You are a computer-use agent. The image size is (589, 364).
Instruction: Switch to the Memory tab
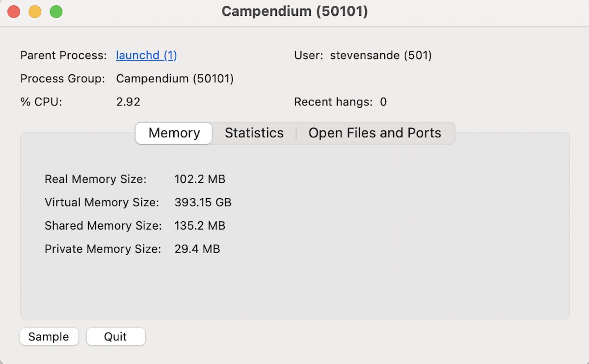174,133
